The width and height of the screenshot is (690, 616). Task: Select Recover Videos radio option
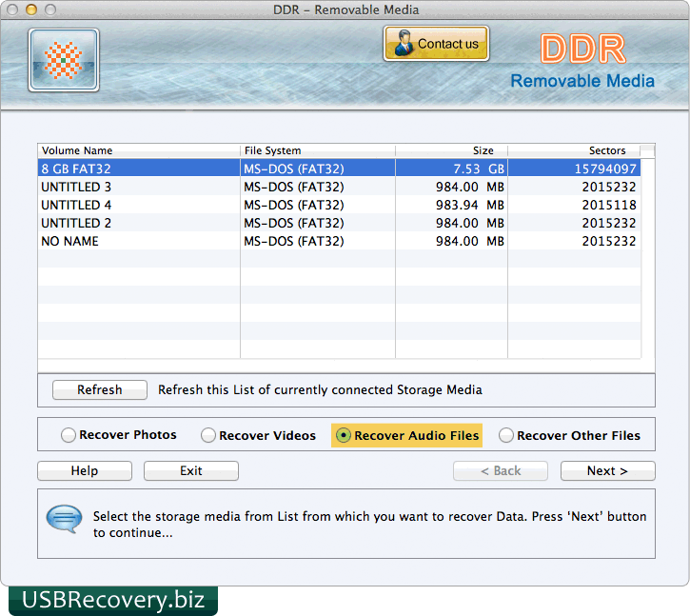(x=208, y=435)
